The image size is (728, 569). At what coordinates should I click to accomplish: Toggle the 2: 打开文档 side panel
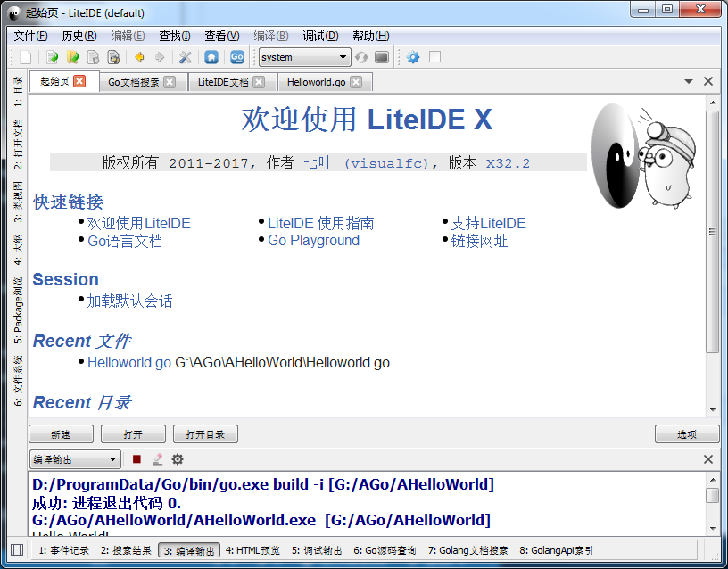pos(18,144)
